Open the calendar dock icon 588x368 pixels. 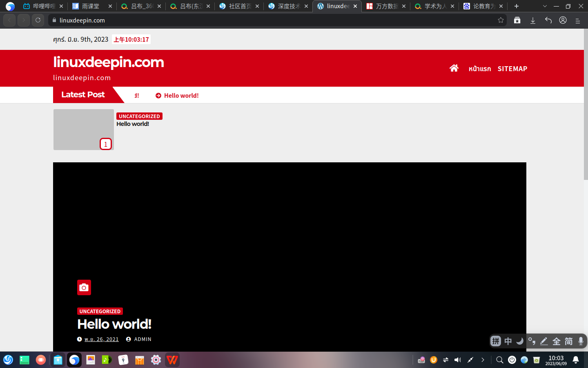click(x=123, y=360)
